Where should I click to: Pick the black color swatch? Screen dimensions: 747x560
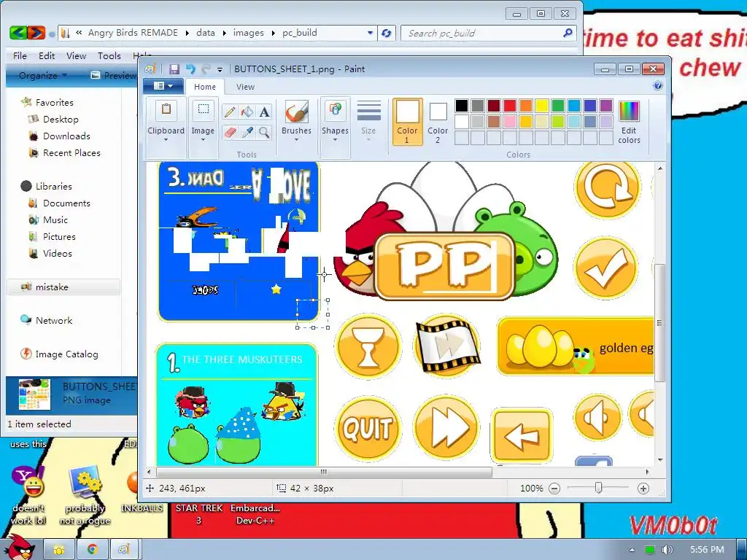tap(461, 105)
